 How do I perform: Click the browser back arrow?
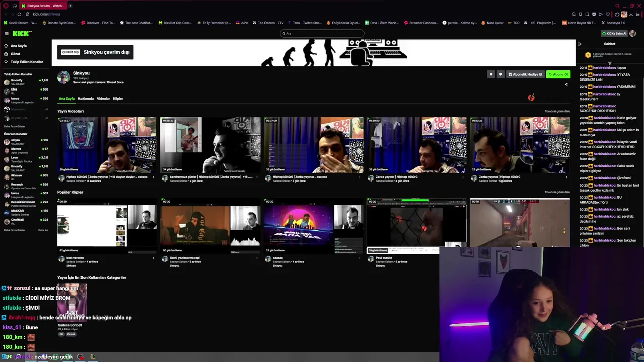6,14
